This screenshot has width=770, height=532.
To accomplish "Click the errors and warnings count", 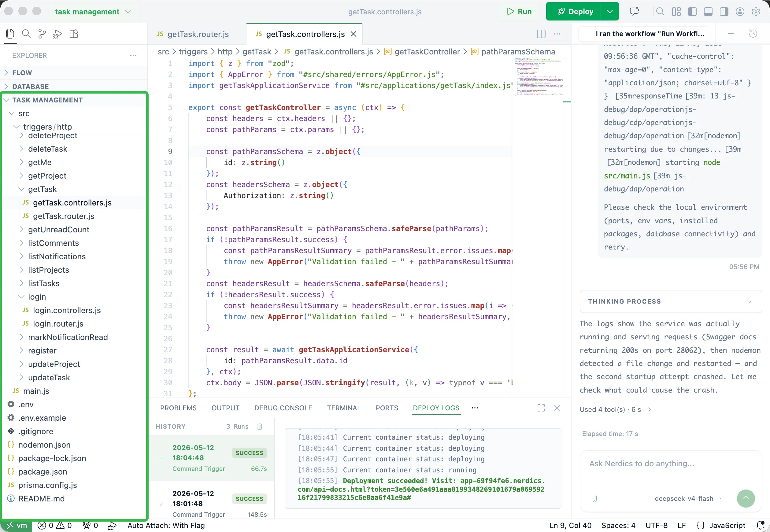I will pos(55,525).
